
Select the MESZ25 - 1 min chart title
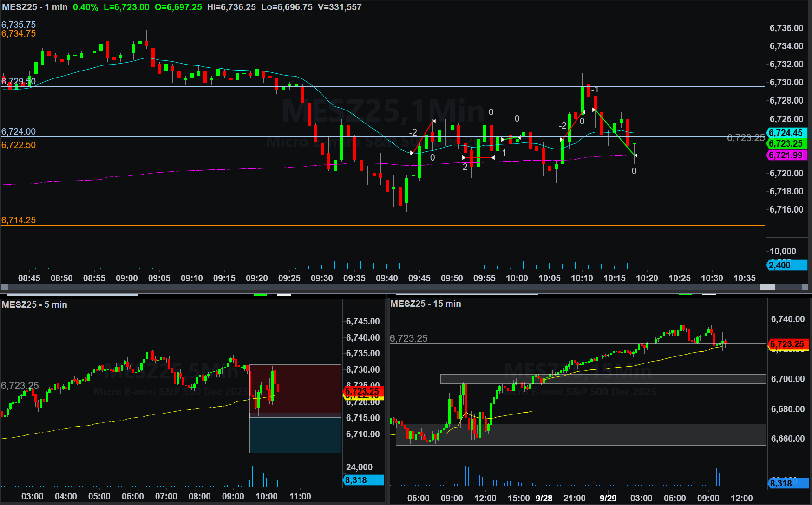[x=35, y=7]
